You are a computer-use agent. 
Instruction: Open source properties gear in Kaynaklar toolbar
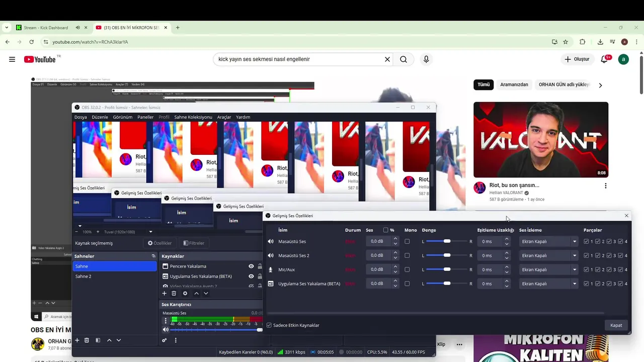click(185, 293)
